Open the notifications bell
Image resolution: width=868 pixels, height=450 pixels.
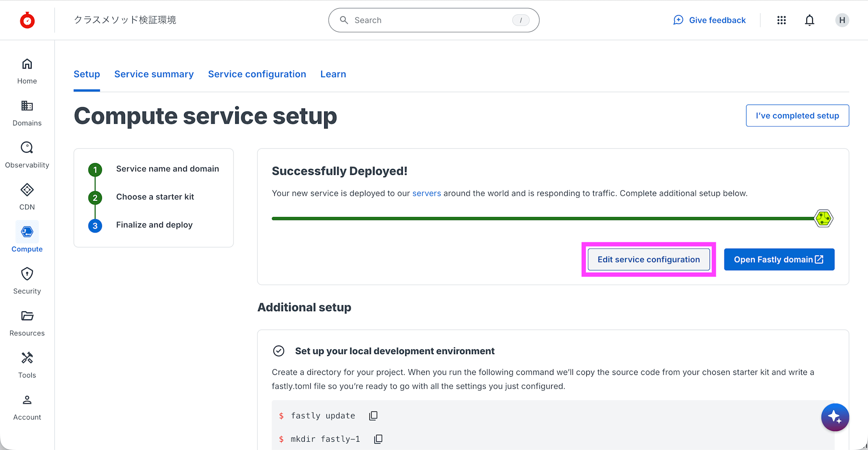click(x=809, y=20)
